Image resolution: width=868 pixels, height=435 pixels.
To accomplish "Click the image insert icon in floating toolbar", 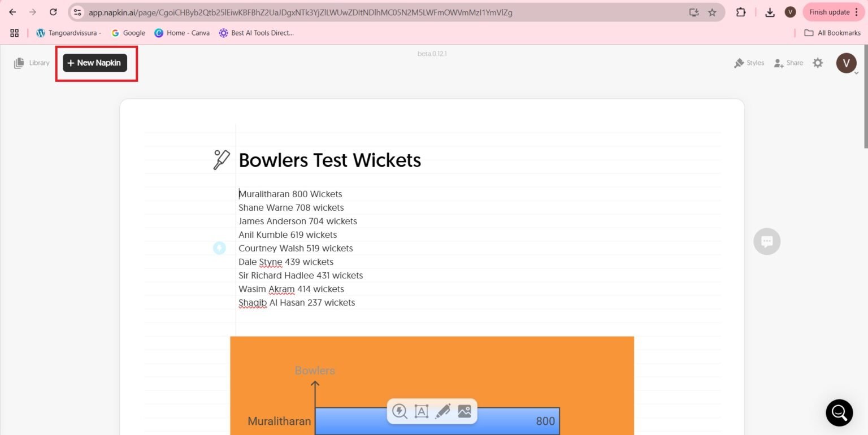I will click(465, 411).
